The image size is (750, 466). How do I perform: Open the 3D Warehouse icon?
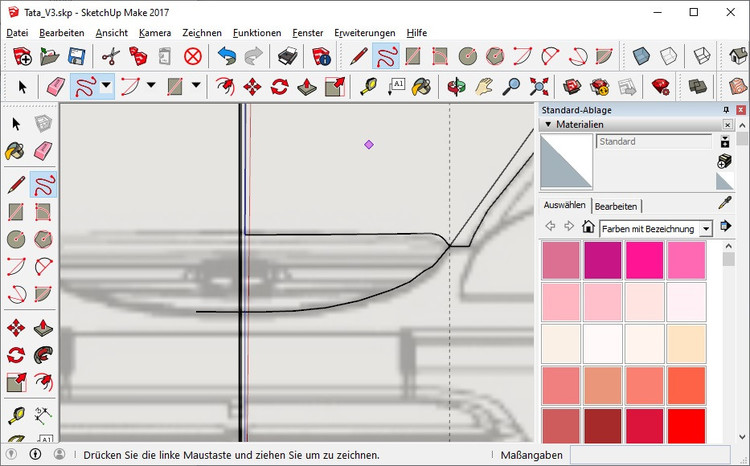click(572, 87)
